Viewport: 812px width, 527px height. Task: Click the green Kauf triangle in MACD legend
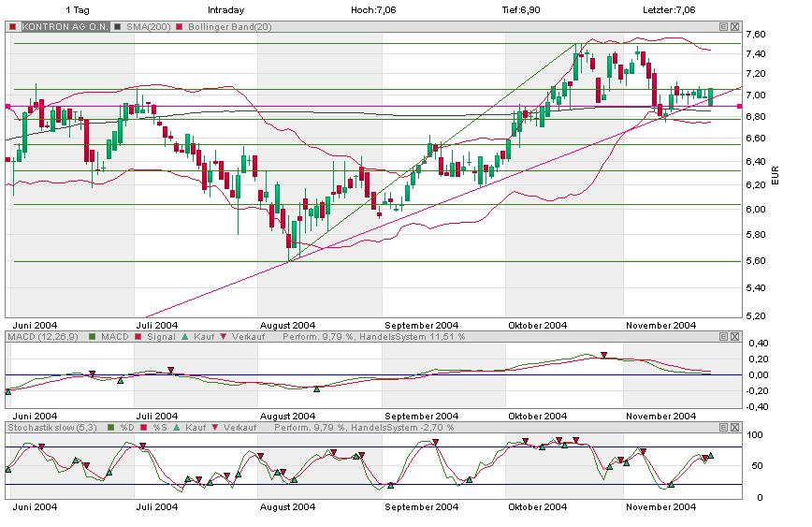185,335
